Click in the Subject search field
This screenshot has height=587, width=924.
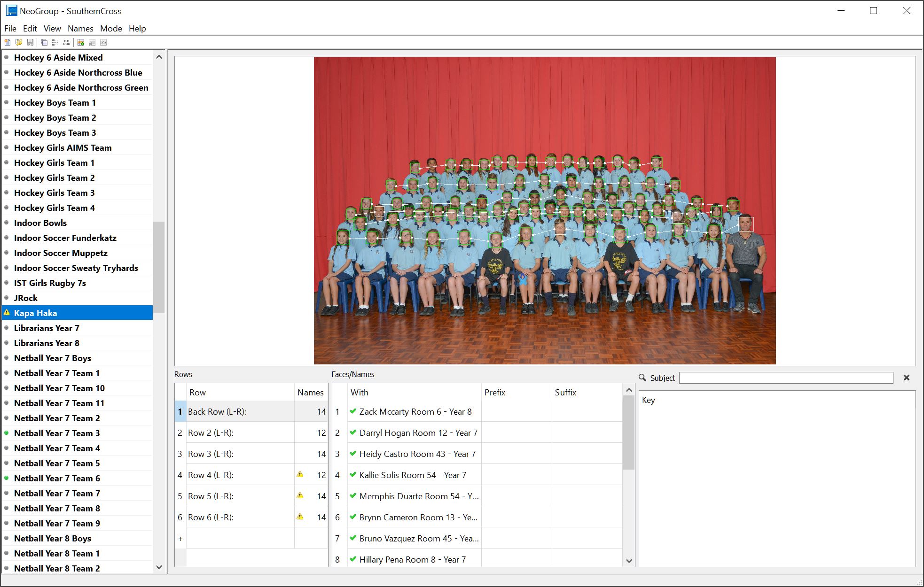786,378
